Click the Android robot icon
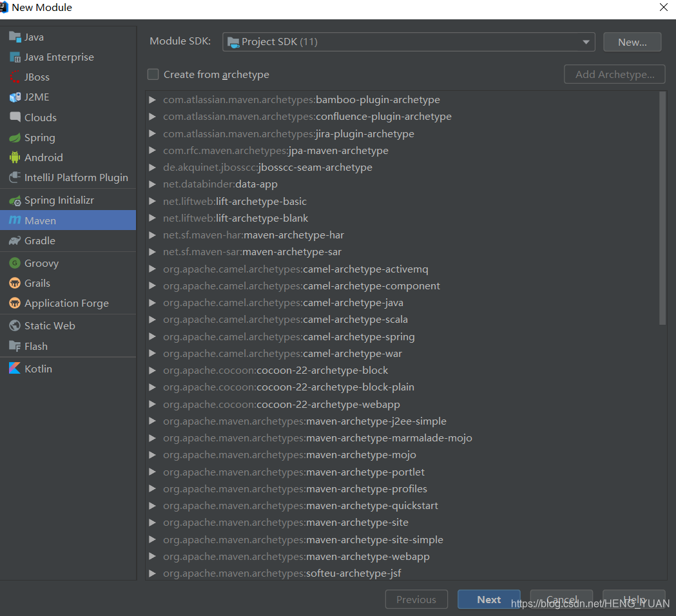Image resolution: width=676 pixels, height=616 pixels. pos(15,157)
